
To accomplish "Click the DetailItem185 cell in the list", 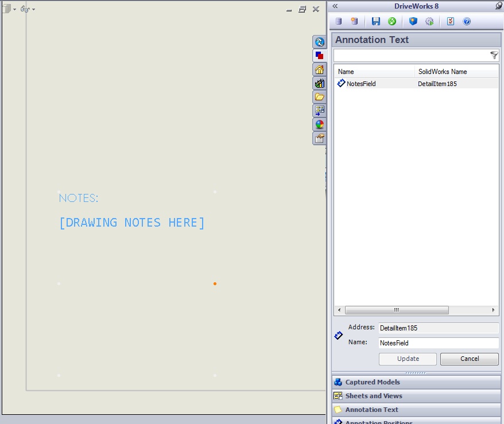I will click(437, 84).
